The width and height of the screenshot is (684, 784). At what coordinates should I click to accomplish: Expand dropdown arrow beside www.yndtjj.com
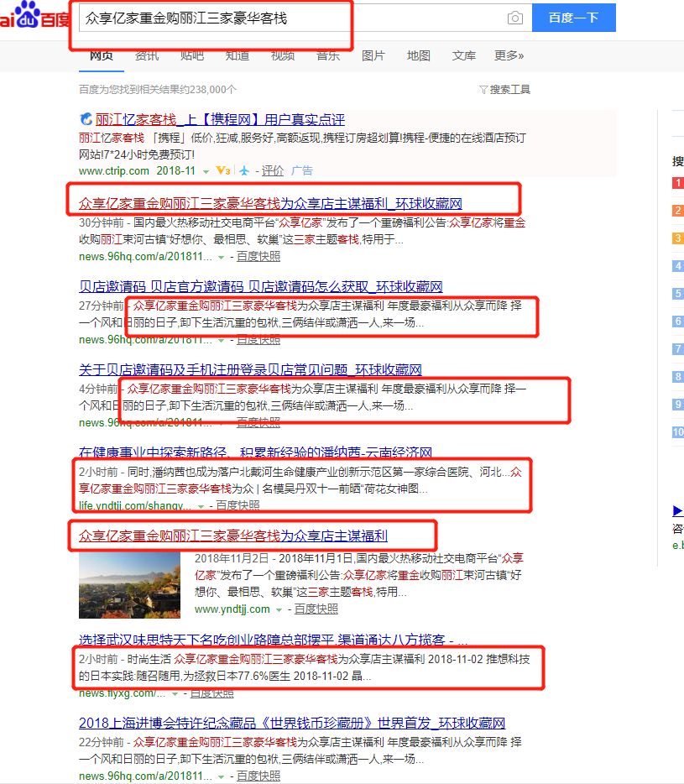279,609
